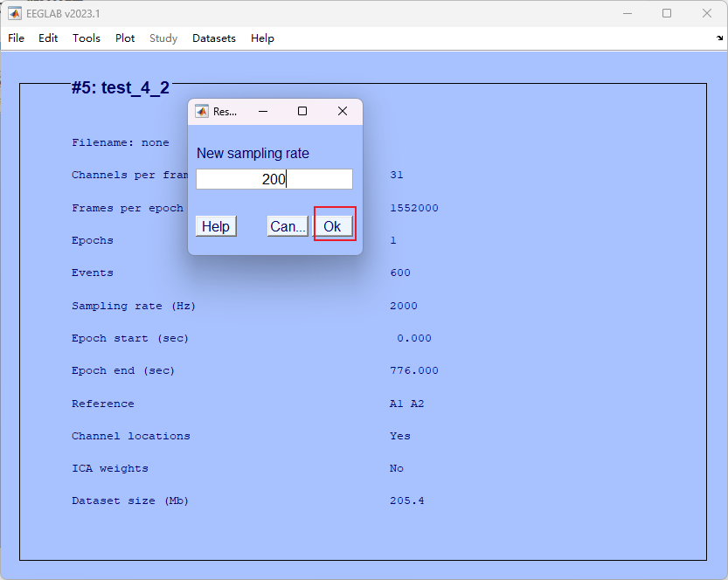The width and height of the screenshot is (728, 580).
Task: Open the Edit menu
Action: click(48, 38)
